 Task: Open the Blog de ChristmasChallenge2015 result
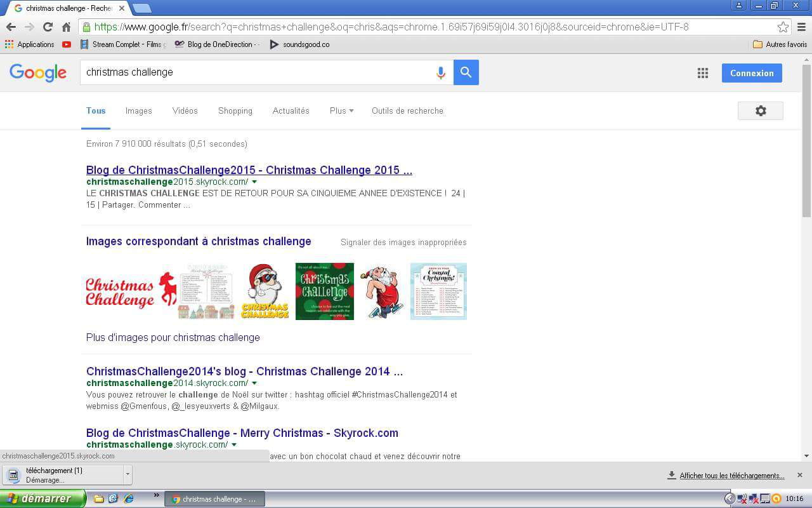(x=249, y=170)
